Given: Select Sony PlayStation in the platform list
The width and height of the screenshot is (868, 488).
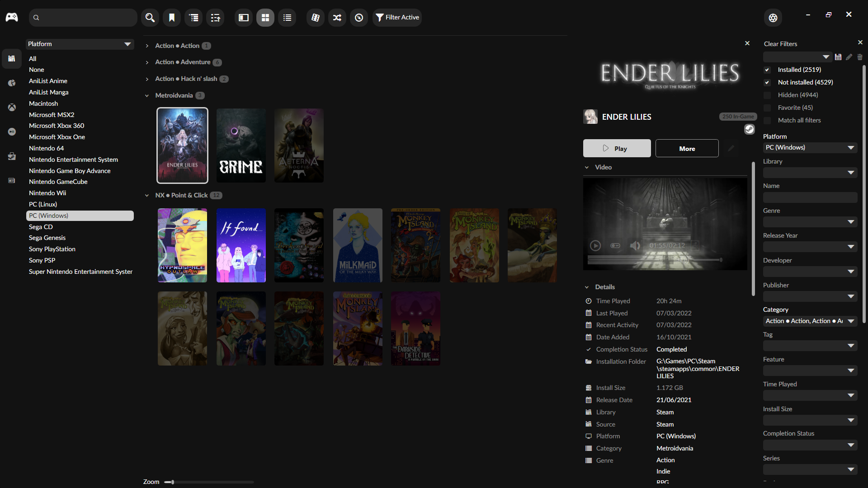Looking at the screenshot, I should point(52,249).
